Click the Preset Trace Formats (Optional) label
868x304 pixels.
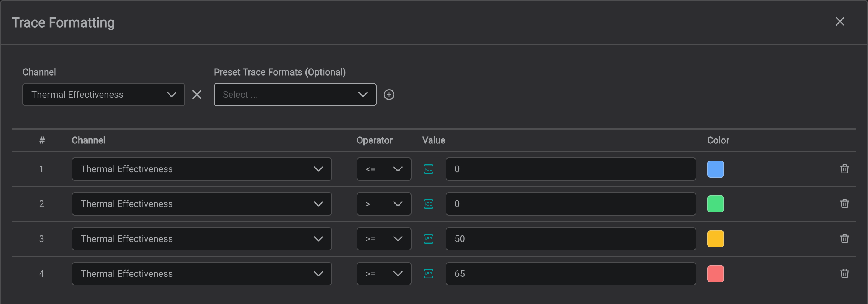280,72
